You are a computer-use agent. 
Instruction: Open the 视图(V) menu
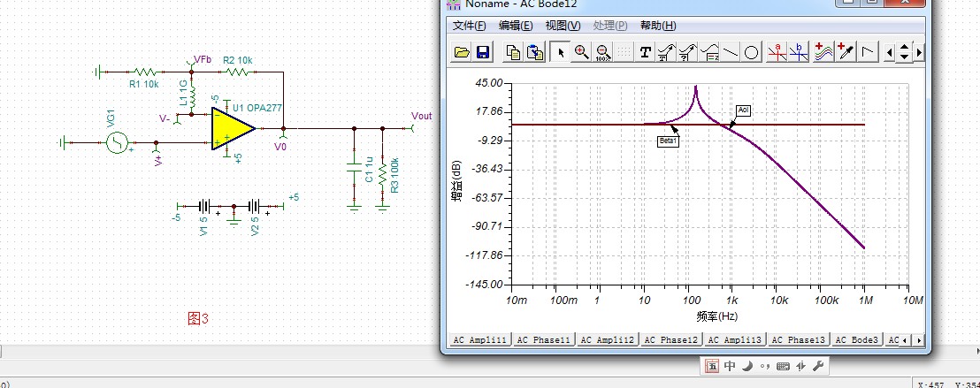(x=563, y=26)
